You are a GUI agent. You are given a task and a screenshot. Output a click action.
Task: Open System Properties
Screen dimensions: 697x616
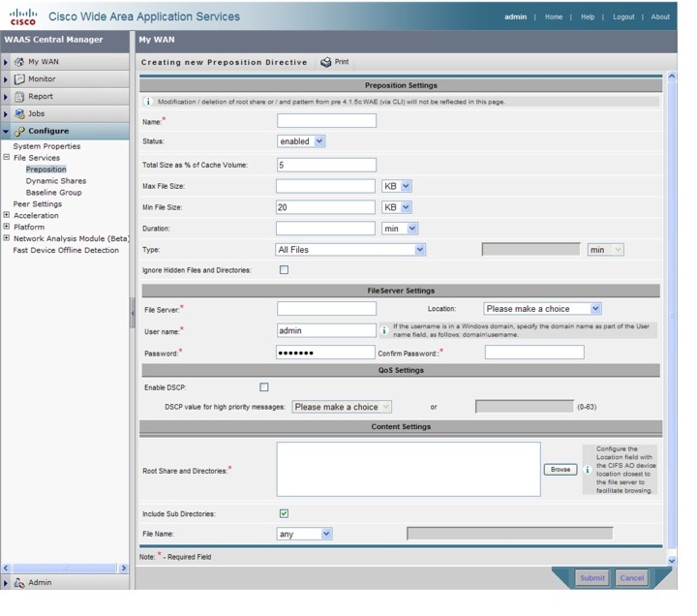pos(46,146)
